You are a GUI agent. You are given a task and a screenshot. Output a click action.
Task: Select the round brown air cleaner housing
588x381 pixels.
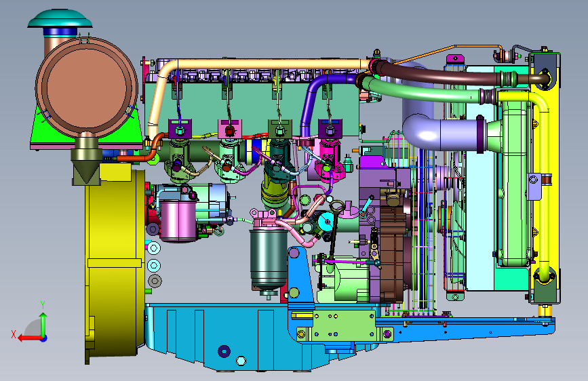coord(87,86)
